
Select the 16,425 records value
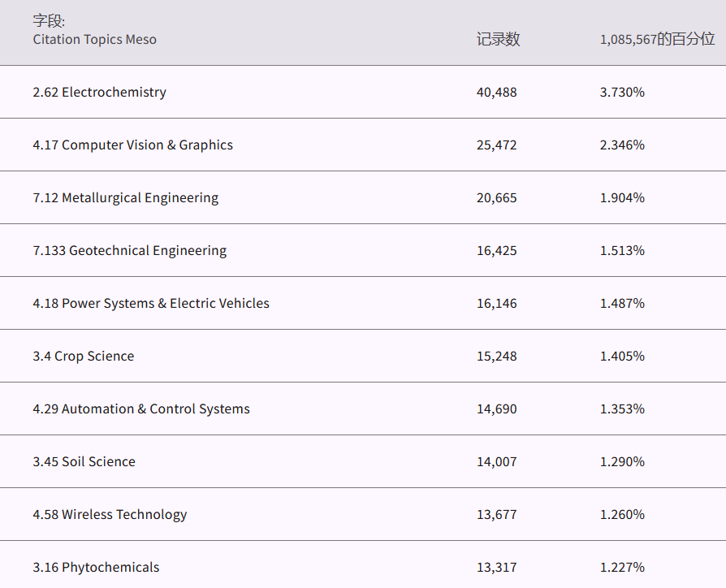pyautogui.click(x=496, y=250)
